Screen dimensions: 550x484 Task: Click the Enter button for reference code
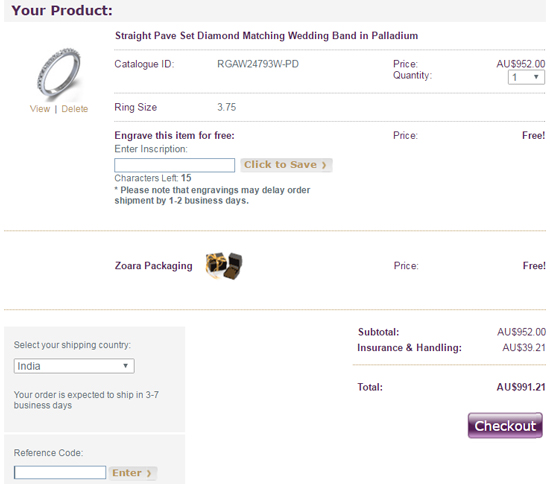(132, 473)
